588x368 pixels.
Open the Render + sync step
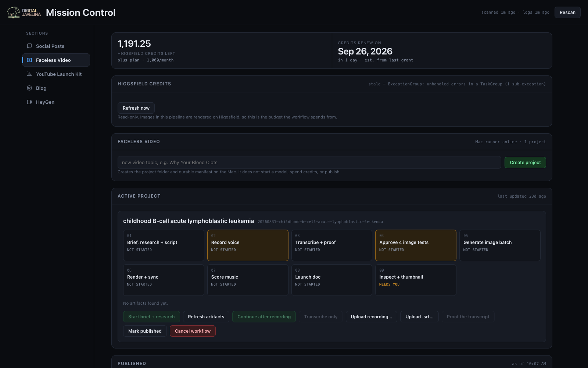point(164,280)
